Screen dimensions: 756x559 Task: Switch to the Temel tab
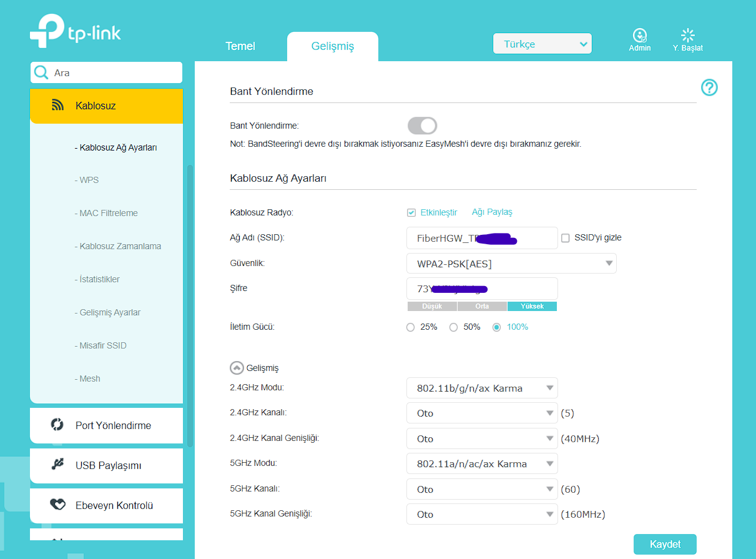pos(240,46)
